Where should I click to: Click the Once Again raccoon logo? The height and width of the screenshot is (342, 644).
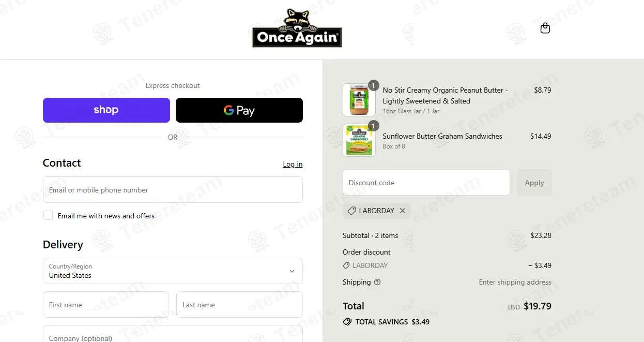pos(297,28)
